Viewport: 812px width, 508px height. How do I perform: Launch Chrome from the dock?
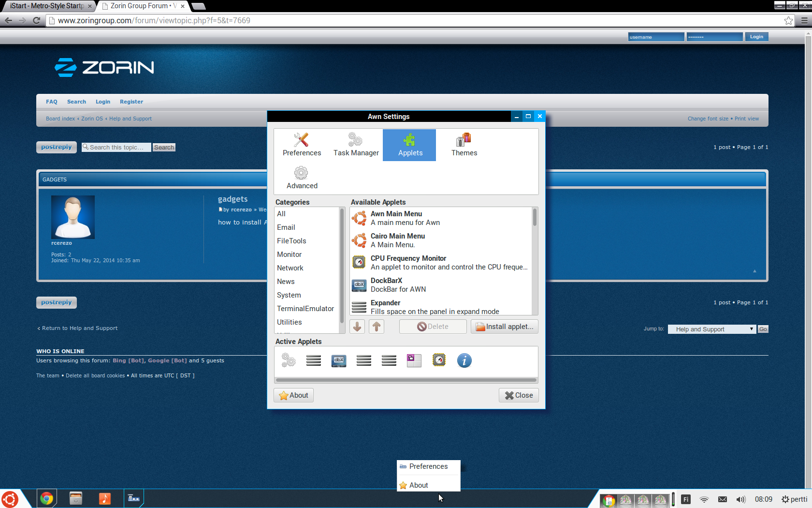coord(47,498)
